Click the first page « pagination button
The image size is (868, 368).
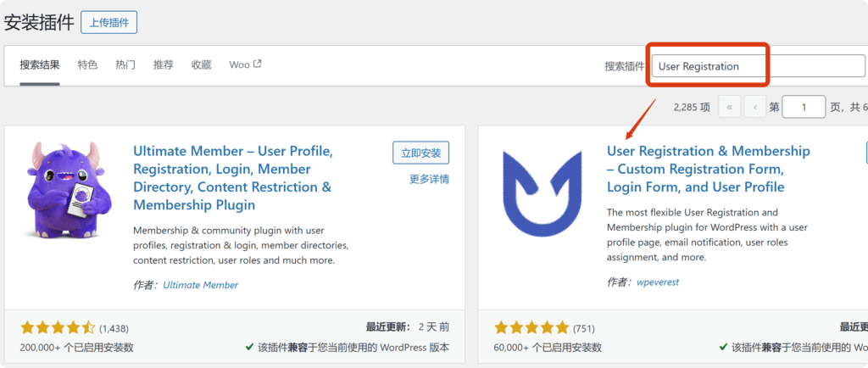[730, 107]
